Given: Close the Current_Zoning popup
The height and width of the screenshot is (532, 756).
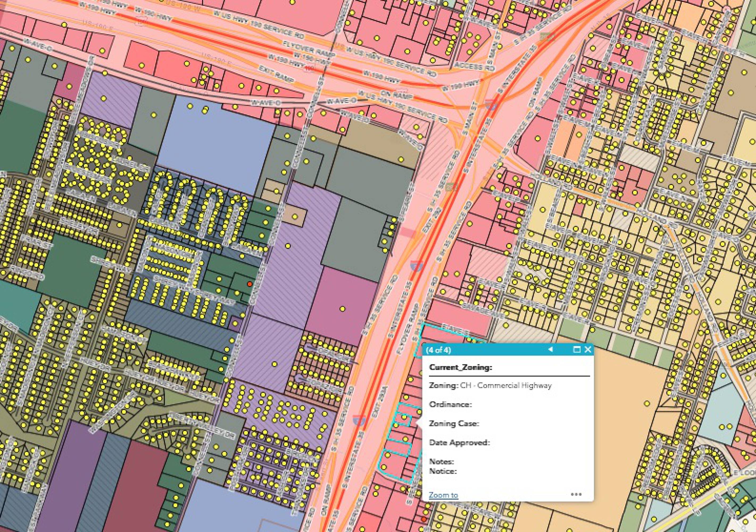Looking at the screenshot, I should pos(588,350).
